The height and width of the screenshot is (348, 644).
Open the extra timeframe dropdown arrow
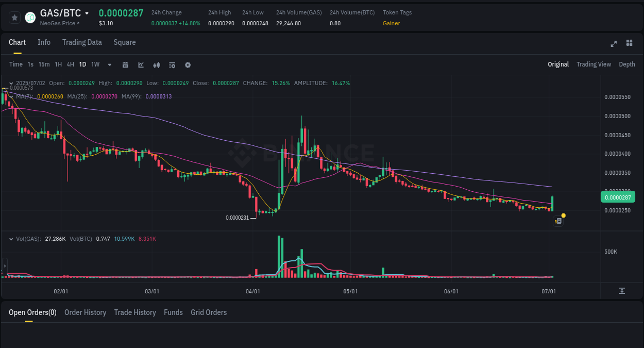pyautogui.click(x=109, y=64)
